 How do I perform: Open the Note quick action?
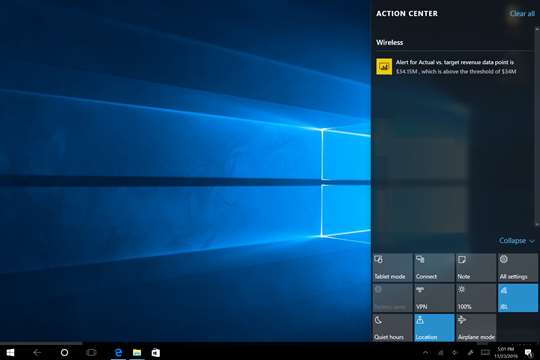[x=476, y=268]
